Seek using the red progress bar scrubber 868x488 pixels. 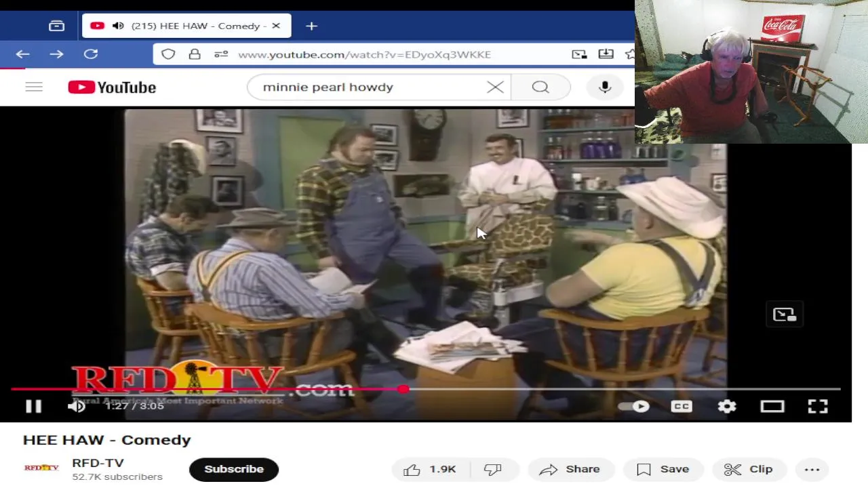point(403,389)
